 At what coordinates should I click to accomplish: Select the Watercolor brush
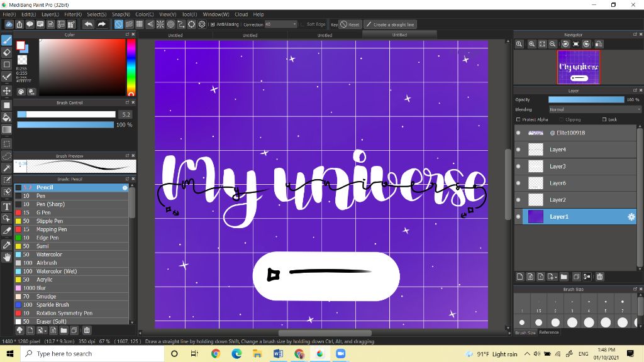pyautogui.click(x=72, y=255)
